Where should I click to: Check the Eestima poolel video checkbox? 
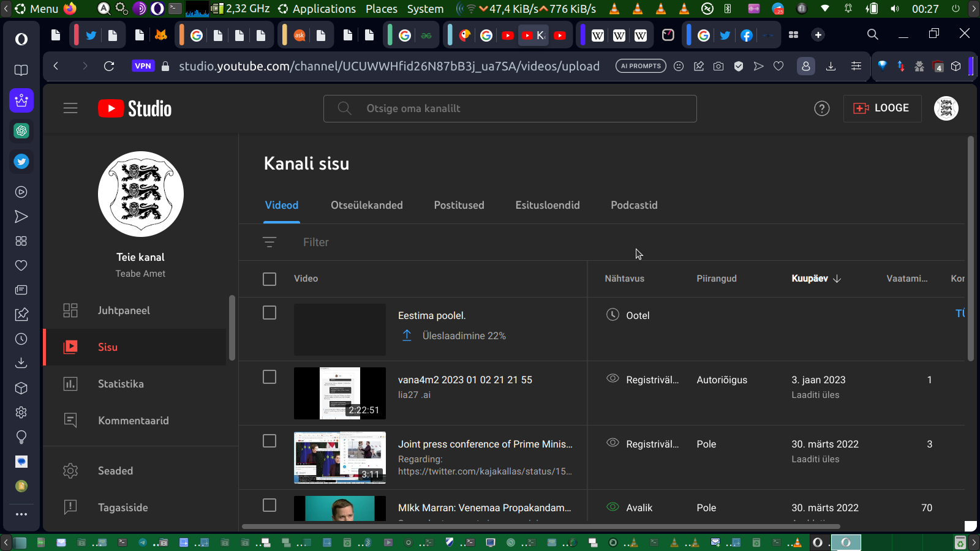click(269, 313)
